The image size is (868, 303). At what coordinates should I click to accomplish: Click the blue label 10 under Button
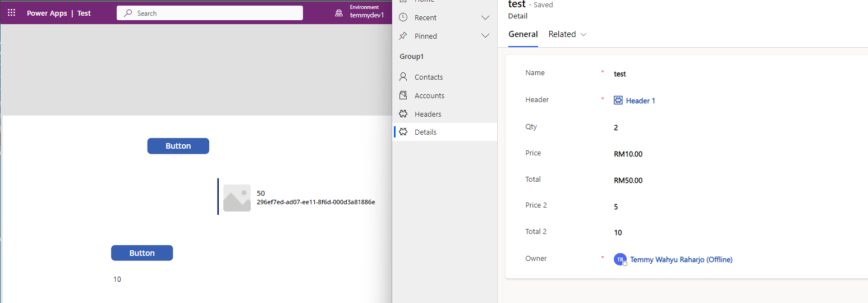(x=117, y=279)
